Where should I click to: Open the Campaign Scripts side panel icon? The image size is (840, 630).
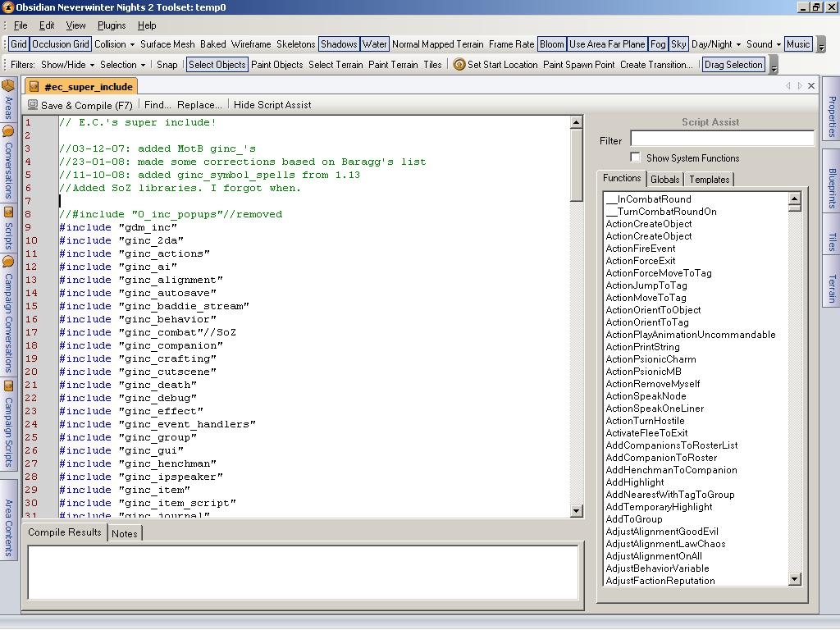(x=9, y=386)
